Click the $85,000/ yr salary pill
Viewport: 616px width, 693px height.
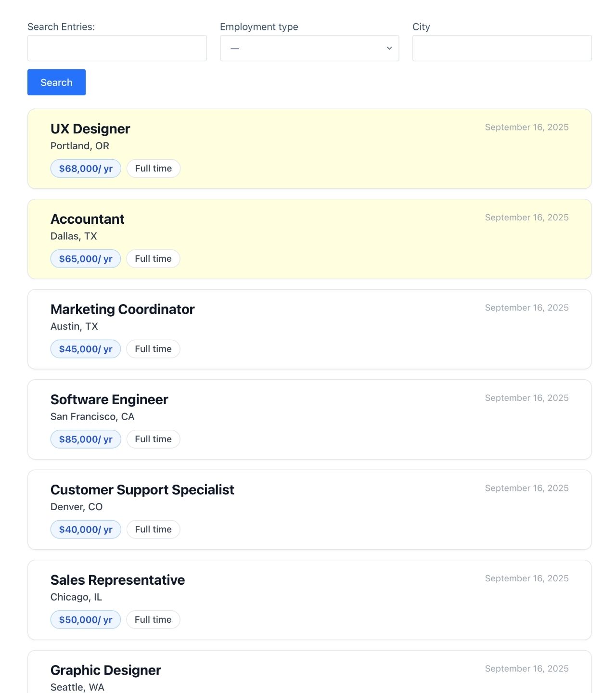tap(86, 439)
